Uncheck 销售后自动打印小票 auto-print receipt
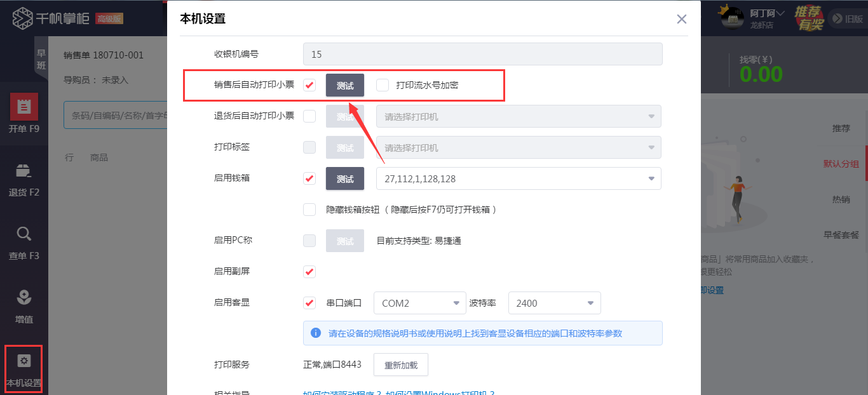Viewport: 868px width, 395px height. 309,85
